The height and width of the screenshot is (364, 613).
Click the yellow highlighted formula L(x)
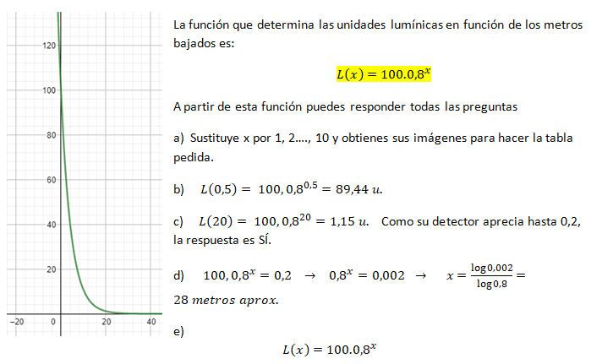(x=383, y=74)
